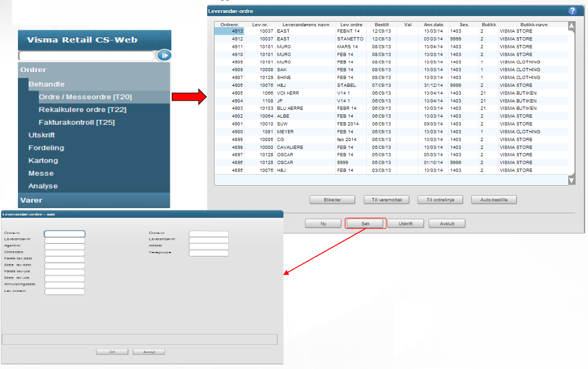Click the table's scroll-up arrow
Image resolution: width=588 pixels, height=369 pixels.
pos(571,26)
